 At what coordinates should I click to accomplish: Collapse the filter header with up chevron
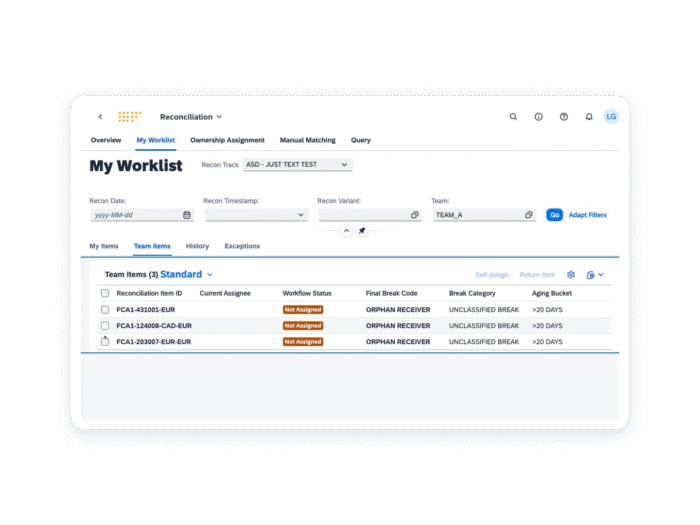[346, 231]
